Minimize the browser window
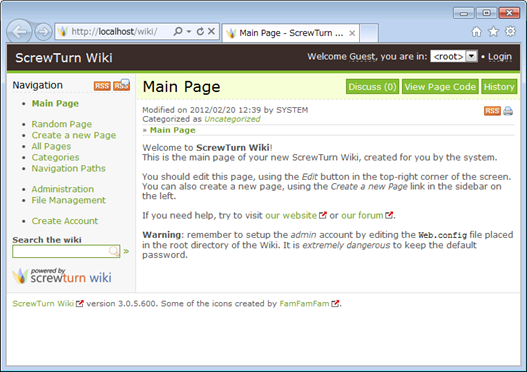Screen dimensions: 527x372 click(464, 13)
